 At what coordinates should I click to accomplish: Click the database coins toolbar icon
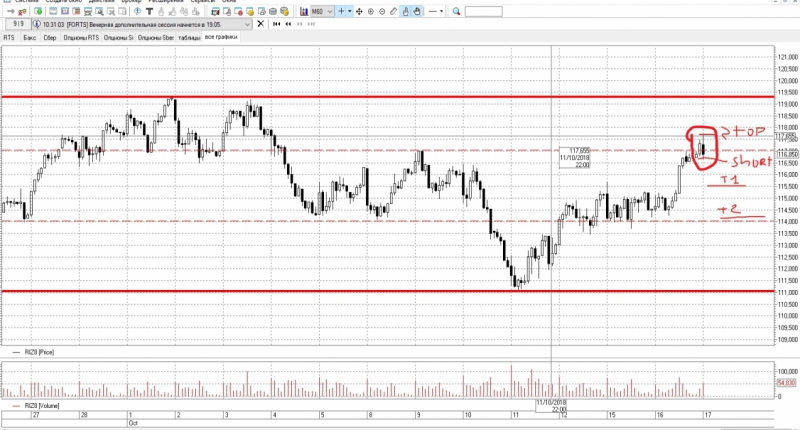coord(285,11)
